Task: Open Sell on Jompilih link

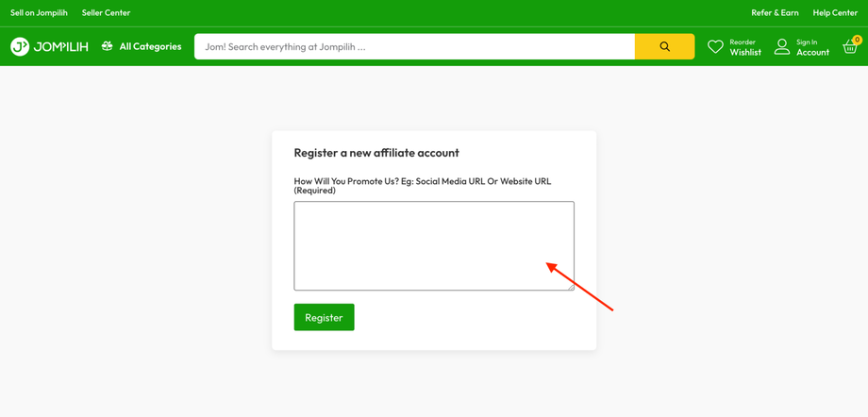Action: [x=39, y=12]
